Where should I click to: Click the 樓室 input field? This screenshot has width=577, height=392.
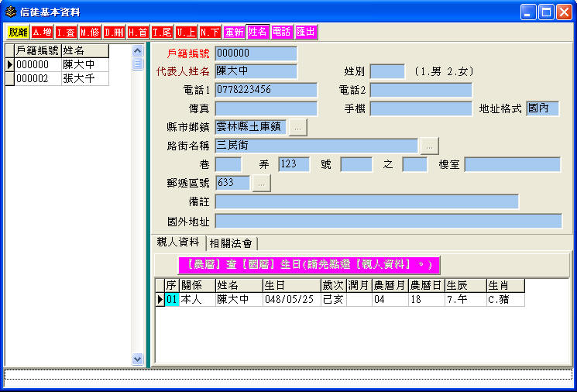point(513,164)
